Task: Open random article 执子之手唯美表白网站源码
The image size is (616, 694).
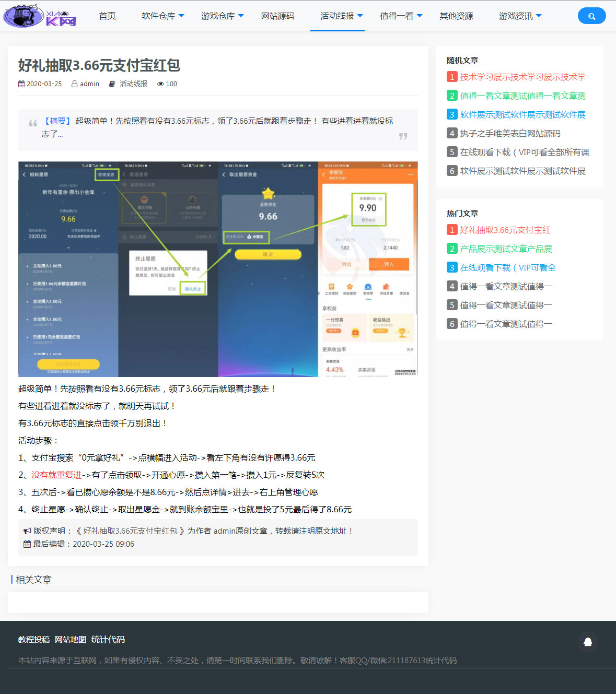Action: [x=510, y=133]
